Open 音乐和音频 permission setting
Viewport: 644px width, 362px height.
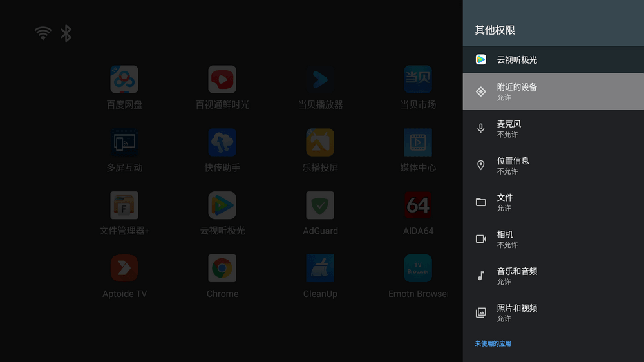click(553, 276)
